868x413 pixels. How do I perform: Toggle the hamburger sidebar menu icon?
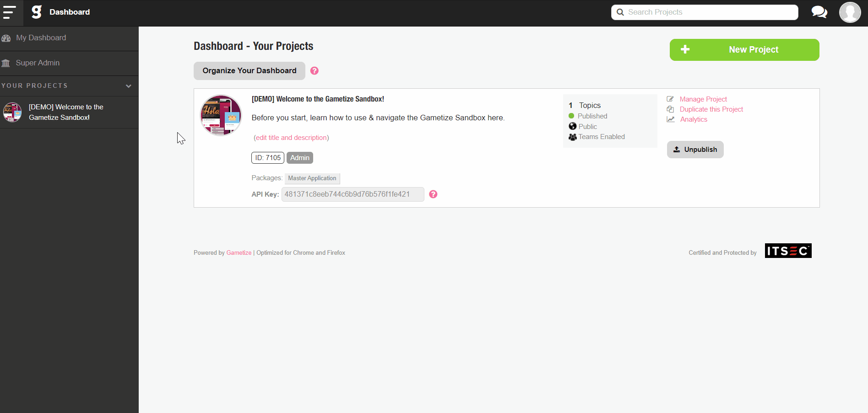coord(9,12)
